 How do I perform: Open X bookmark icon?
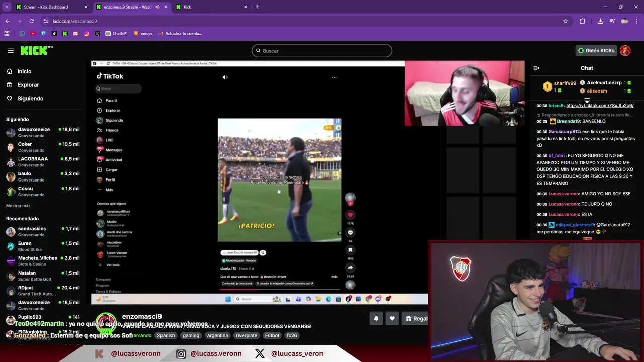tap(97, 34)
